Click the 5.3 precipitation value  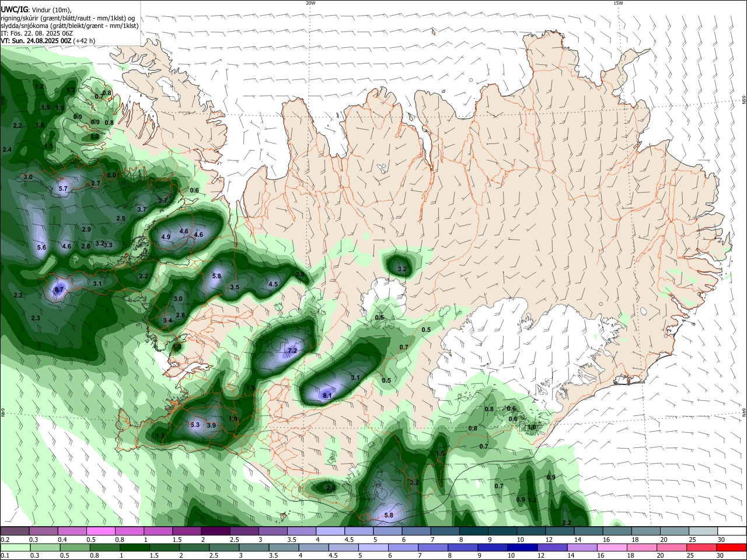tap(195, 425)
